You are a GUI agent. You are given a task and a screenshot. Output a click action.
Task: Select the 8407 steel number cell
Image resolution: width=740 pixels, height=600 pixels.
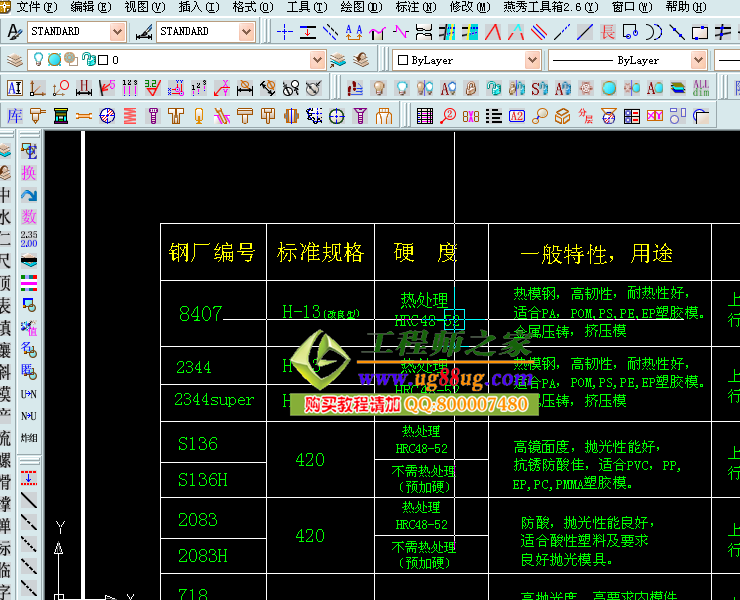pos(200,313)
